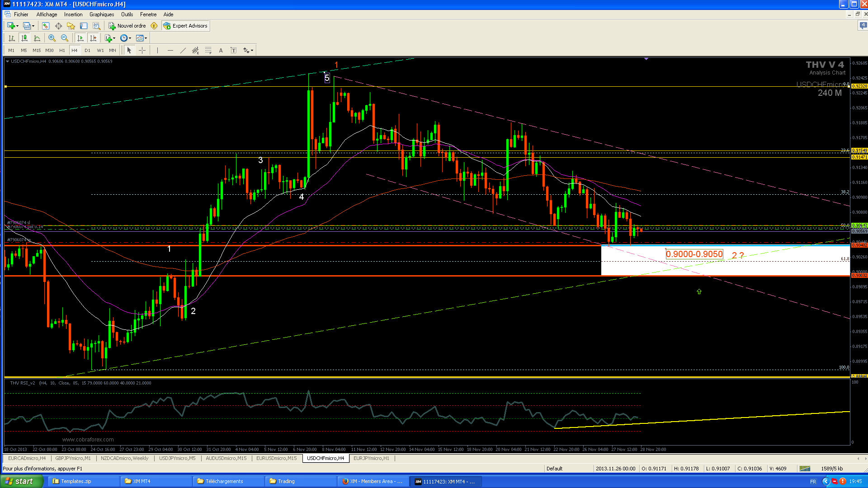This screenshot has height=488, width=868.
Task: Toggle the Auto Scroll chart button
Action: pyautogui.click(x=80, y=38)
